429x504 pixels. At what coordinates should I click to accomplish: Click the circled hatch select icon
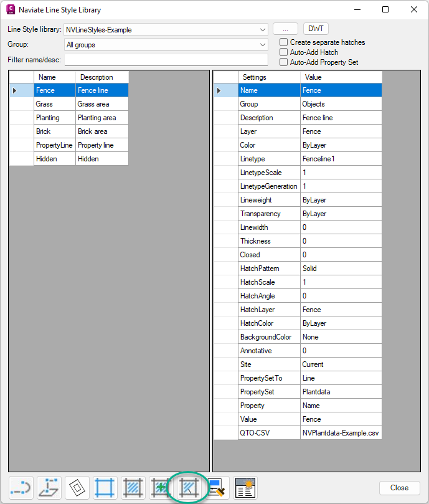tap(189, 488)
